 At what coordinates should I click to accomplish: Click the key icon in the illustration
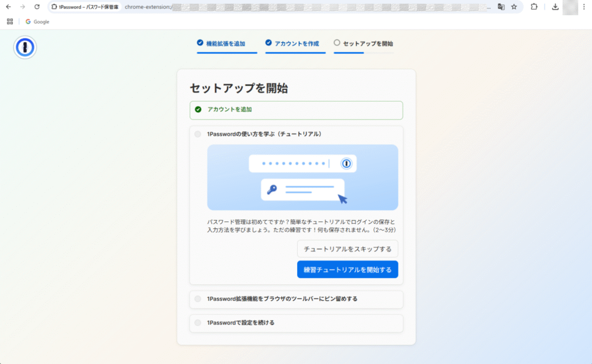272,190
